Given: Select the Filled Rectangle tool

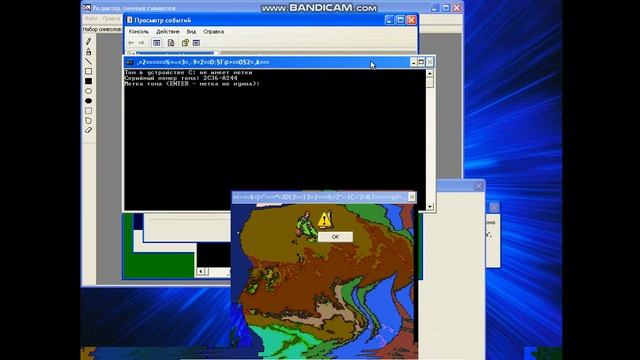Looking at the screenshot, I should coord(89,81).
